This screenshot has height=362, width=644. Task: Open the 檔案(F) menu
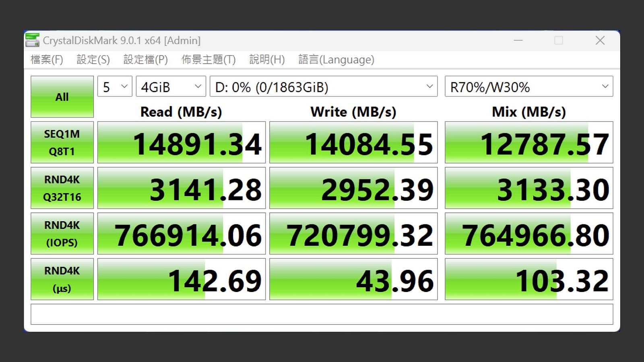(47, 60)
